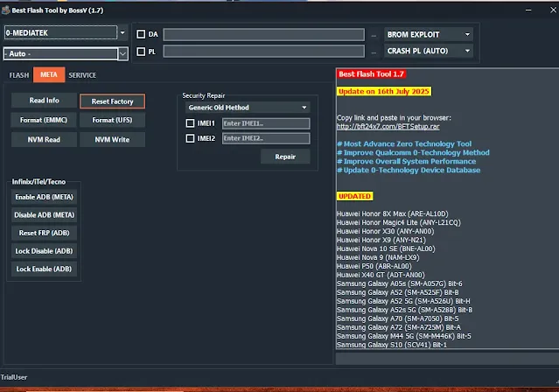This screenshot has height=392, width=559.
Task: Click the Repair button
Action: (285, 157)
